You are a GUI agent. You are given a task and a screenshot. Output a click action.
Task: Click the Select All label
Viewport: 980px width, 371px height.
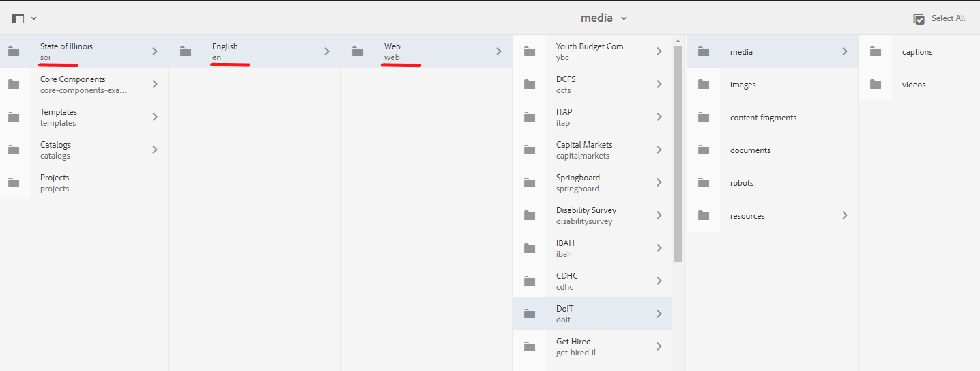(948, 18)
